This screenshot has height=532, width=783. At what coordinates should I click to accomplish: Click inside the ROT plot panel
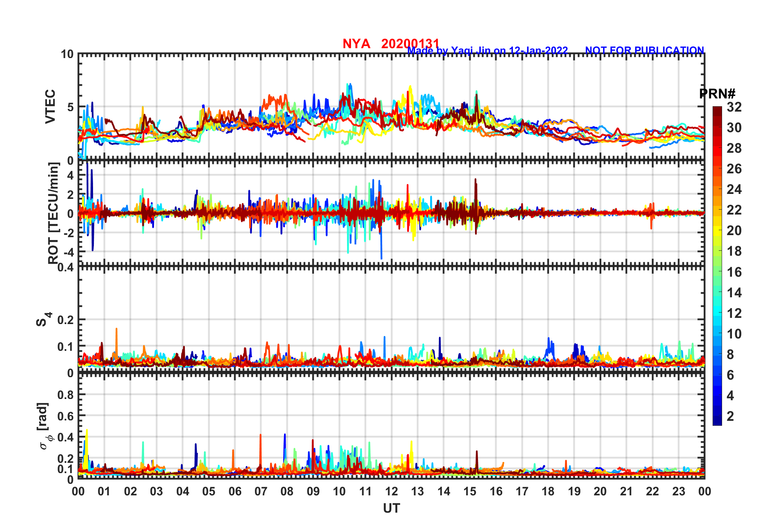coord(391,213)
